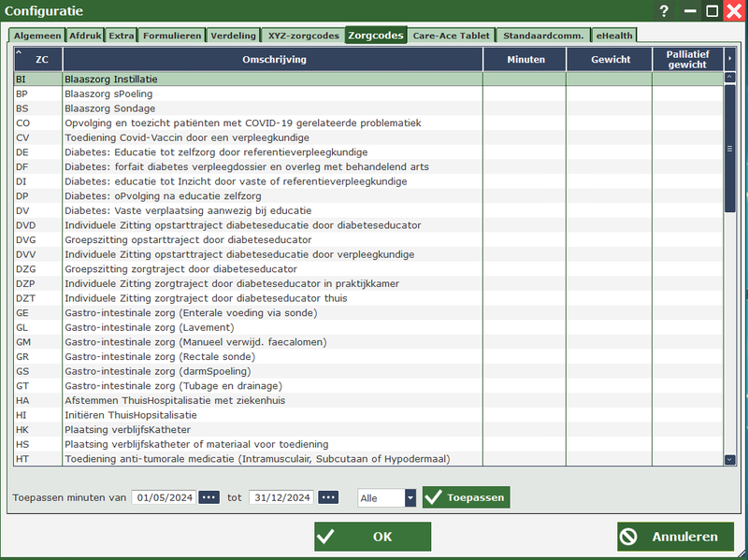Open the end date picker ellipsis button
The height and width of the screenshot is (560, 748).
(x=327, y=497)
